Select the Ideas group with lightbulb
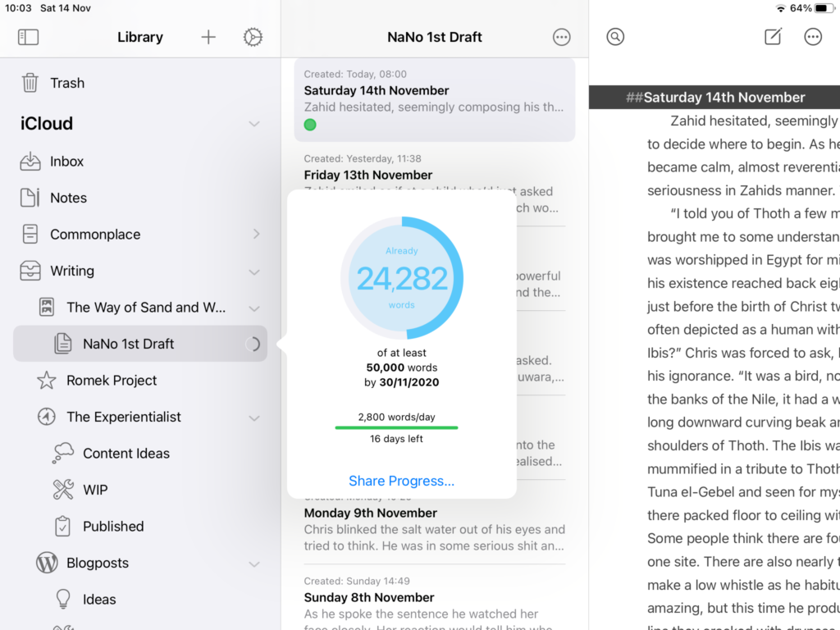Viewport: 840px width, 630px height. pos(140,599)
